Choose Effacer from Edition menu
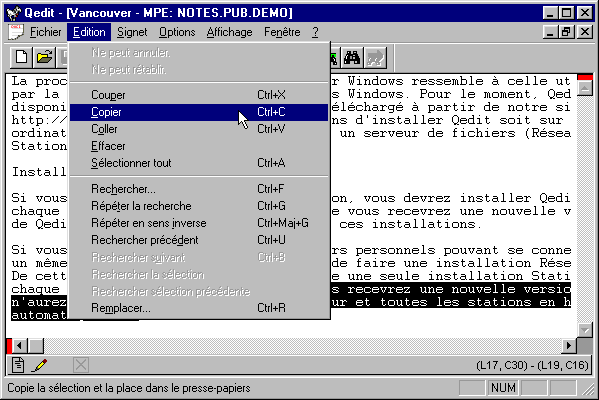 (199, 146)
